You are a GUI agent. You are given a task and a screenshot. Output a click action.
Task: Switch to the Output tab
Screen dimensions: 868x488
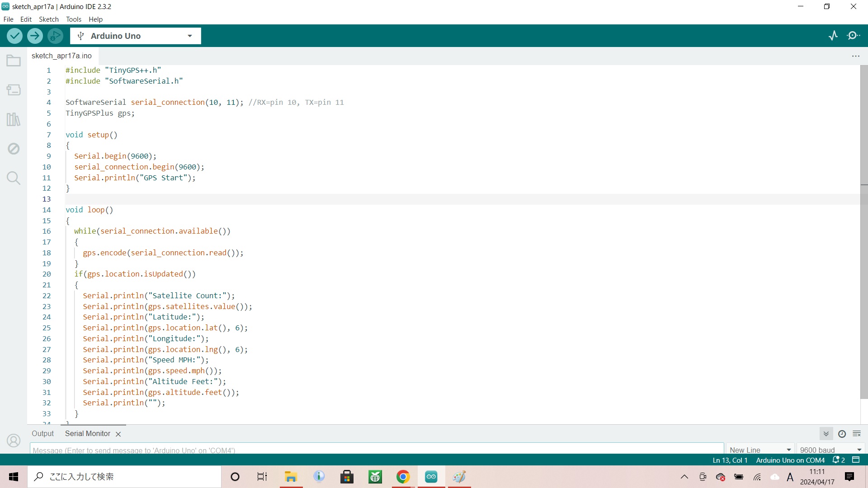(42, 434)
